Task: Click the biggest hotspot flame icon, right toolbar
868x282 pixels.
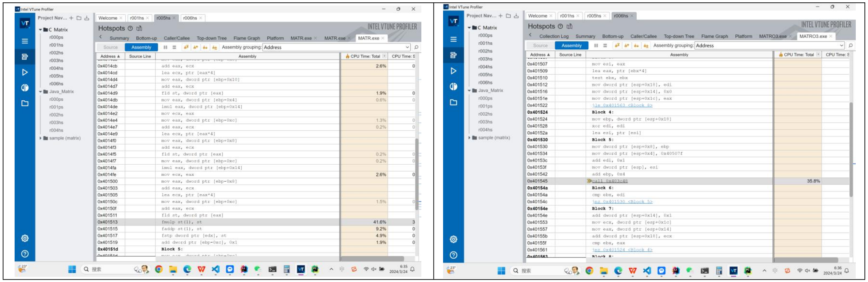Action: click(x=617, y=45)
